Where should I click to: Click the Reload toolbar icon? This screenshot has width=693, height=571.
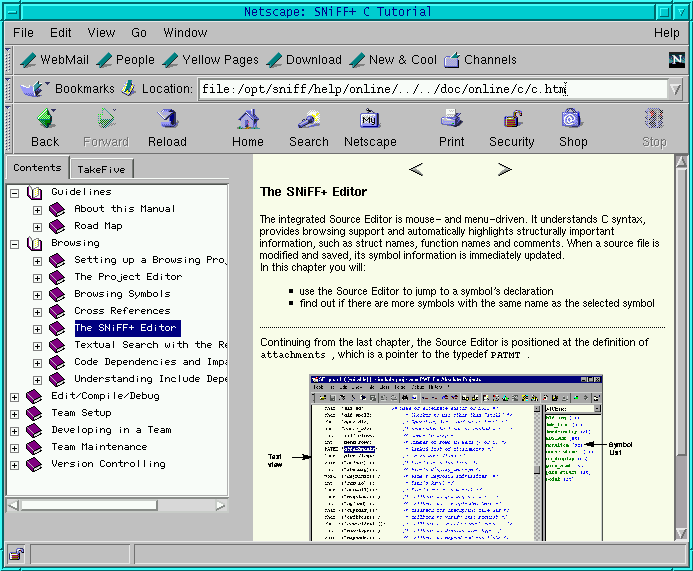[x=167, y=120]
